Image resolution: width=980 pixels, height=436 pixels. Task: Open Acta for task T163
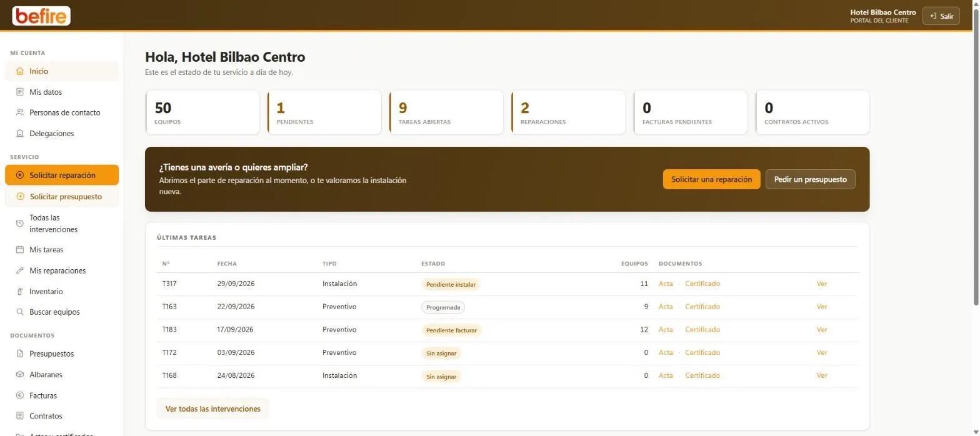(666, 307)
